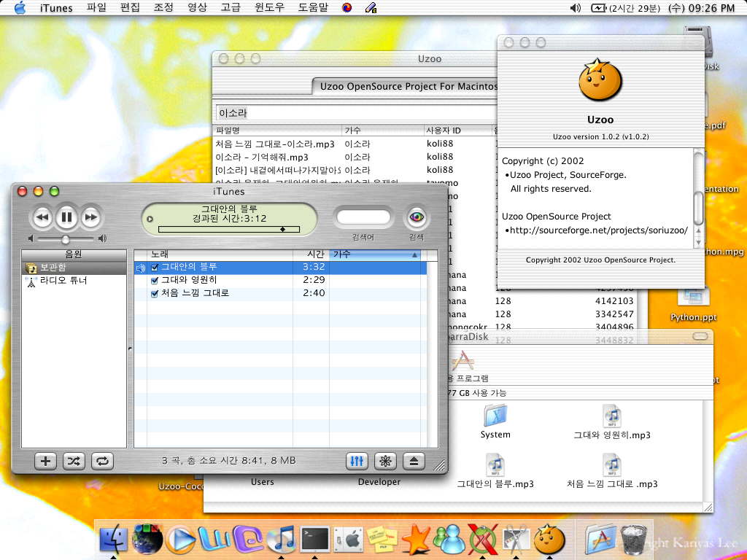Open the 조정 menu in menu bar
The height and width of the screenshot is (560, 747).
163,8
